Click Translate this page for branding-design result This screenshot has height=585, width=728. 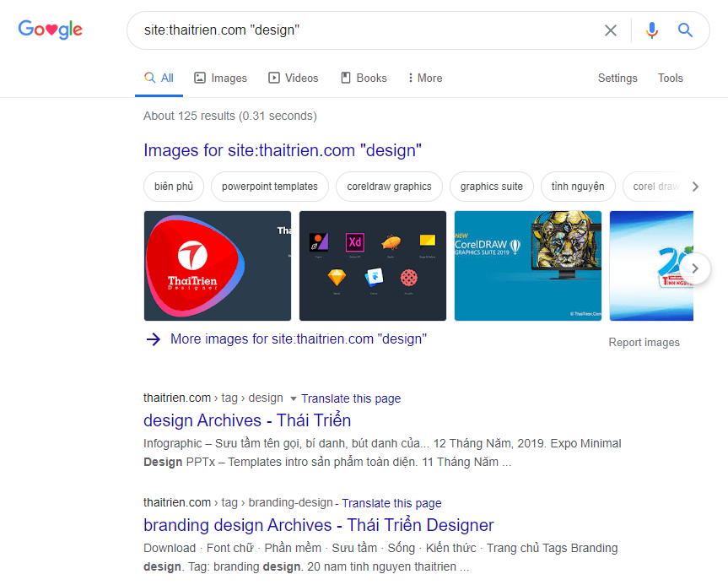[391, 502]
